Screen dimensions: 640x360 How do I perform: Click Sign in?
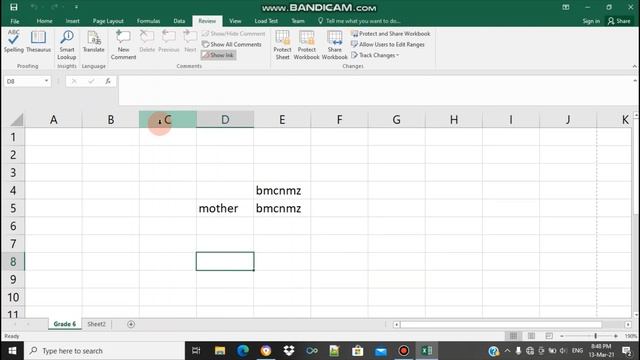point(591,21)
